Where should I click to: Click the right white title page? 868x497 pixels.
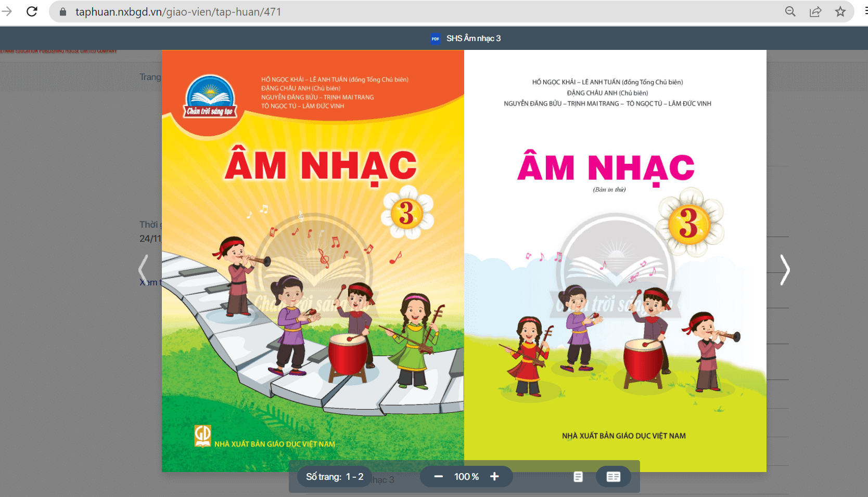615,261
